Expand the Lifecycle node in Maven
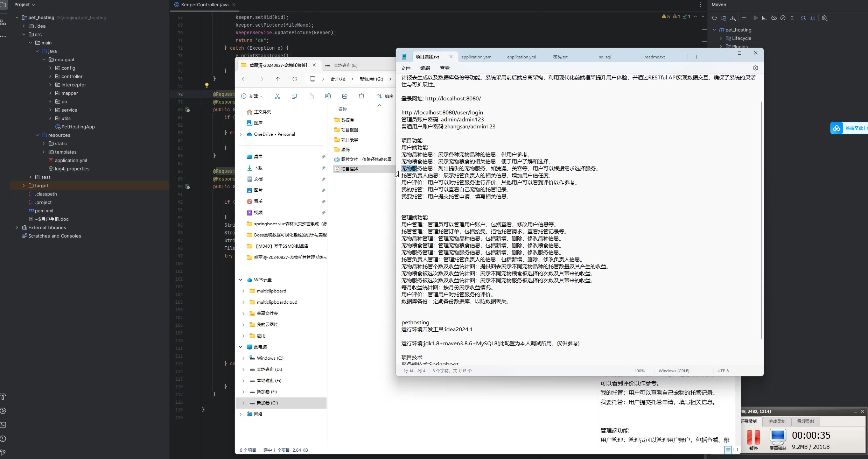Viewport: 868px width, 459px height. click(721, 38)
